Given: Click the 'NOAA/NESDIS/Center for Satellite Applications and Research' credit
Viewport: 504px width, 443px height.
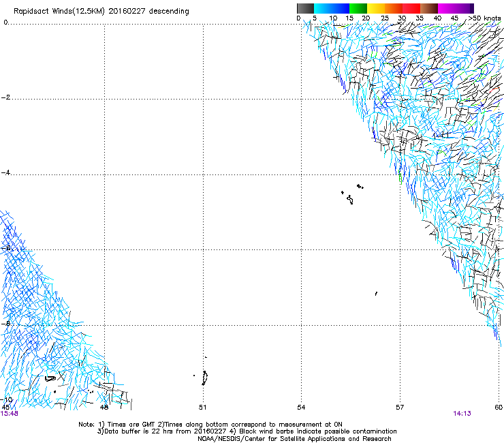Looking at the screenshot, I should [294, 439].
